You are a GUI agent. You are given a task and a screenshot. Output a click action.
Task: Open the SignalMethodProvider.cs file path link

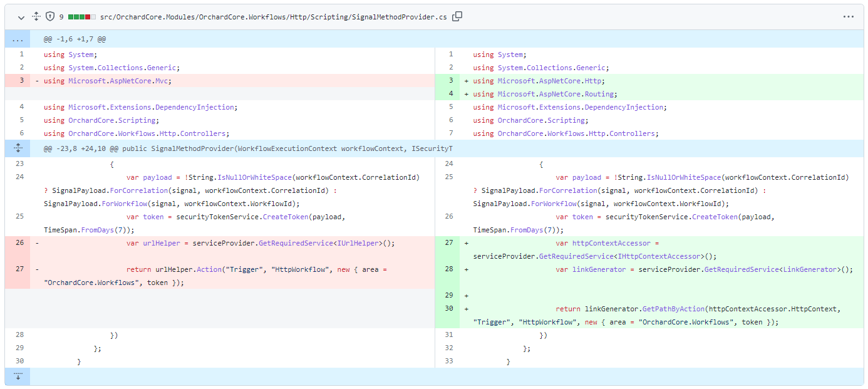(x=274, y=17)
